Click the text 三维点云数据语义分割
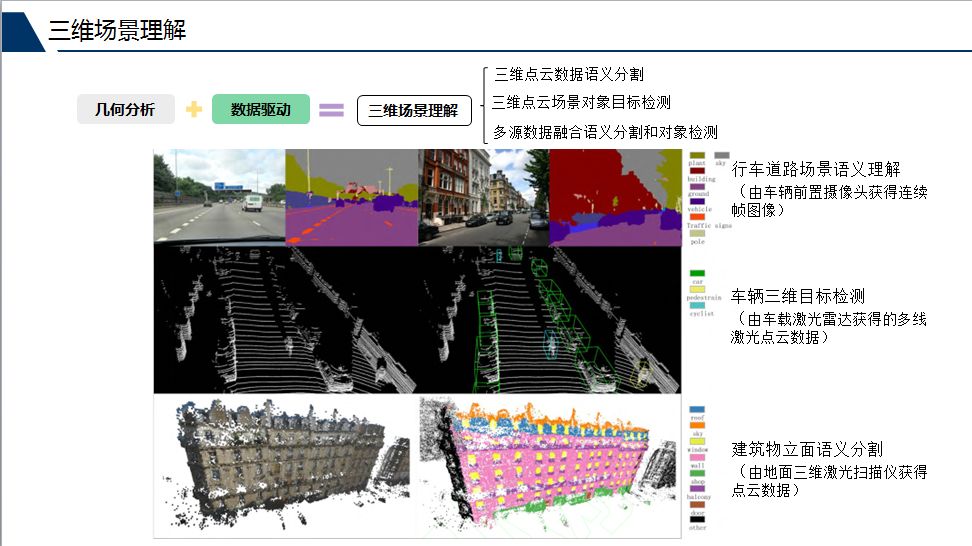 click(x=568, y=74)
